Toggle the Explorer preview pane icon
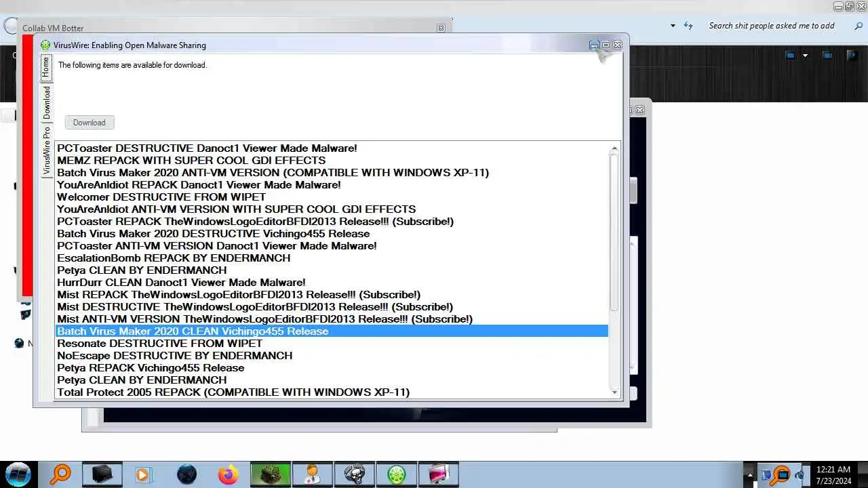 827,56
